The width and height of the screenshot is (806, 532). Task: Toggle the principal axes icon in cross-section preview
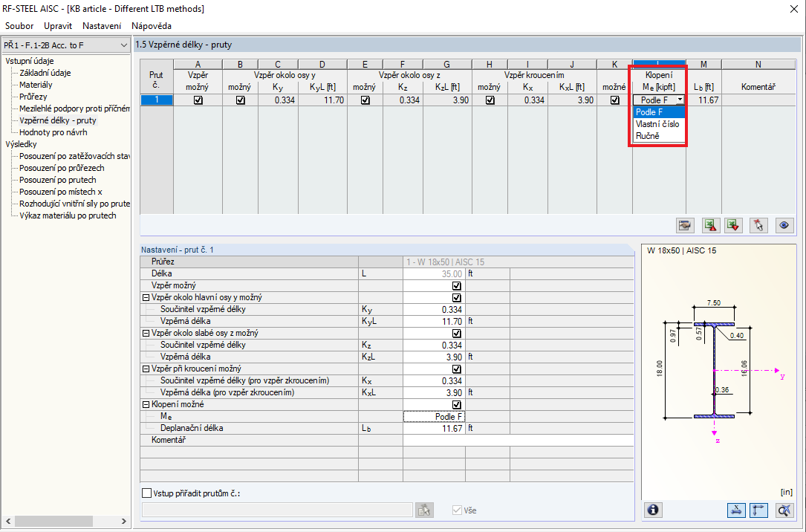pos(758,510)
